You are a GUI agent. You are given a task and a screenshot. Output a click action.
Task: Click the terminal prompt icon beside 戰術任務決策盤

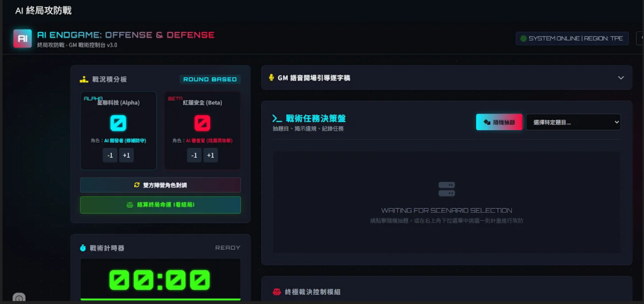click(277, 119)
